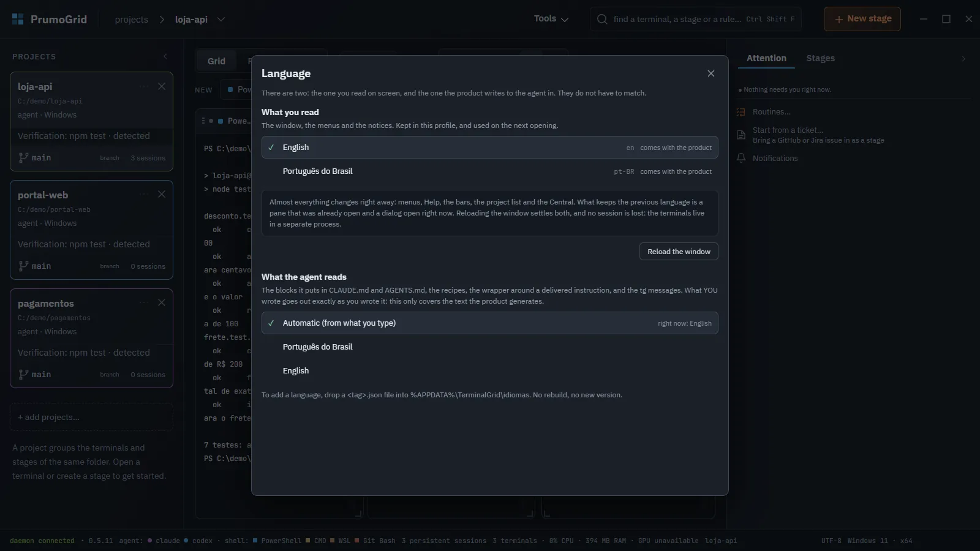Click add projects… entry

[x=91, y=417]
